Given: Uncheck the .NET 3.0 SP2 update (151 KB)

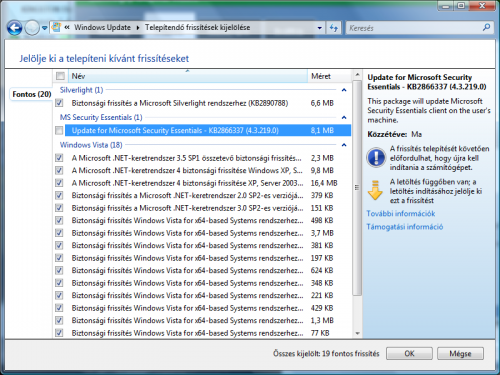Looking at the screenshot, I should pos(59,208).
